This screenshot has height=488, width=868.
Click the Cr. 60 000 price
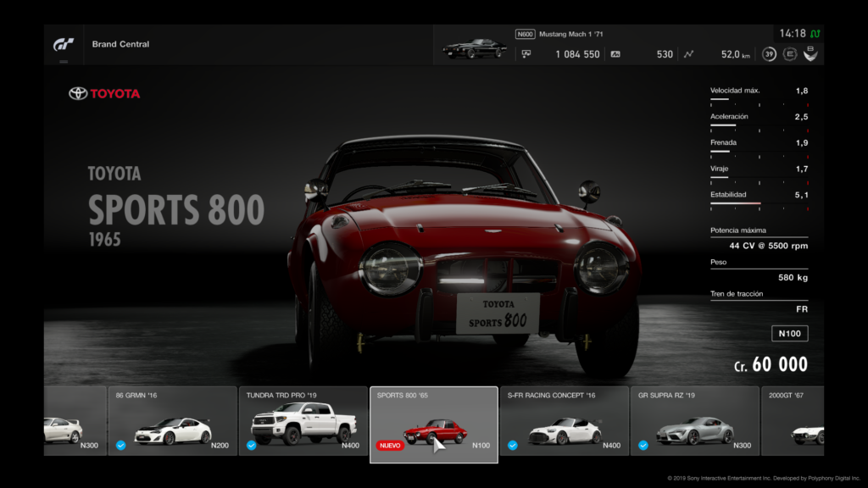pos(771,365)
